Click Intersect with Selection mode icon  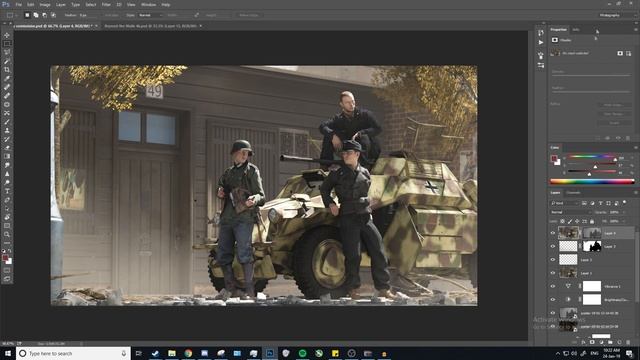(x=53, y=15)
